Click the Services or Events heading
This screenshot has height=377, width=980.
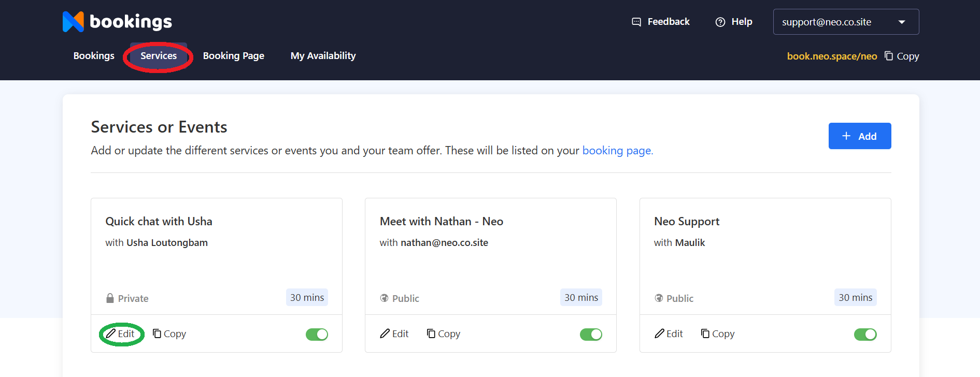point(159,127)
